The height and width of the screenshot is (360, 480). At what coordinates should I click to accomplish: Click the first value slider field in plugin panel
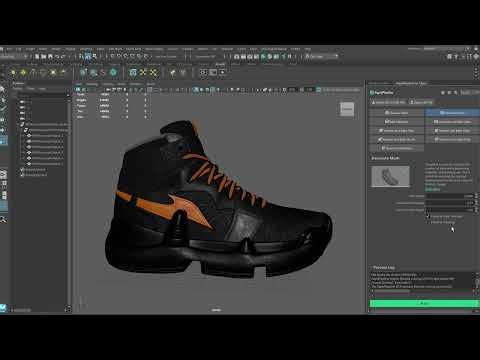pyautogui.click(x=450, y=196)
